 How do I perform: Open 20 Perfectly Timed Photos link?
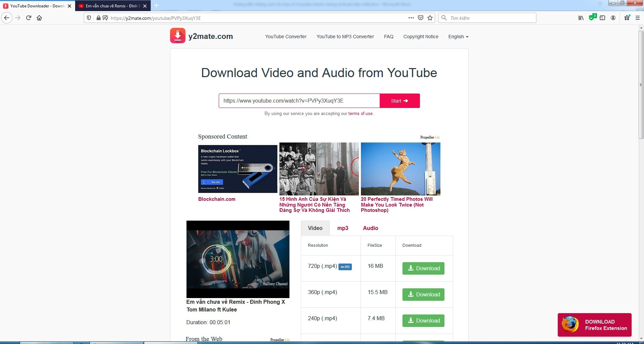[x=397, y=205]
